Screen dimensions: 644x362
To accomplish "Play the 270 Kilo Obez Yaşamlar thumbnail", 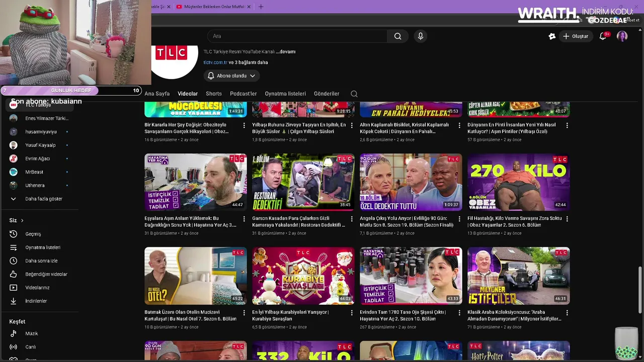I will point(519,182).
